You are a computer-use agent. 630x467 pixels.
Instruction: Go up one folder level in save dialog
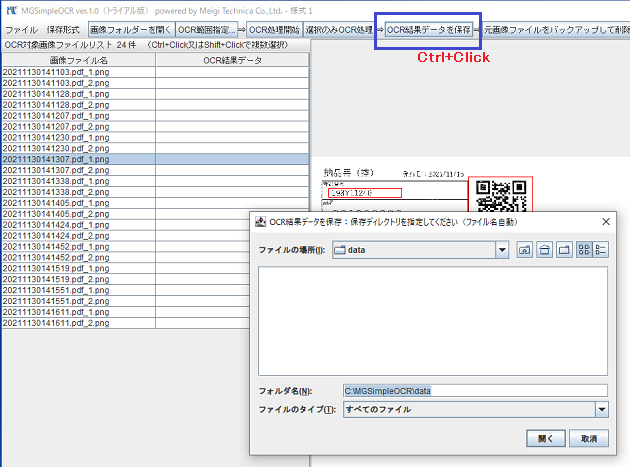(x=525, y=250)
